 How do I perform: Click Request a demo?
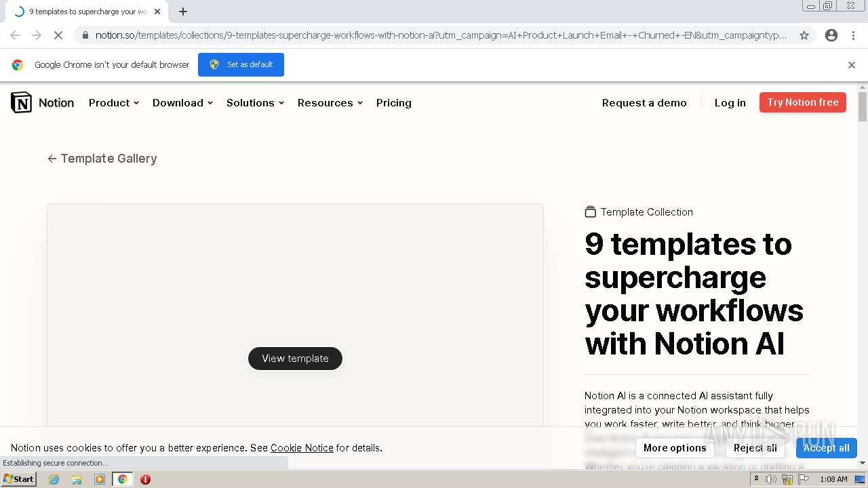click(x=644, y=103)
